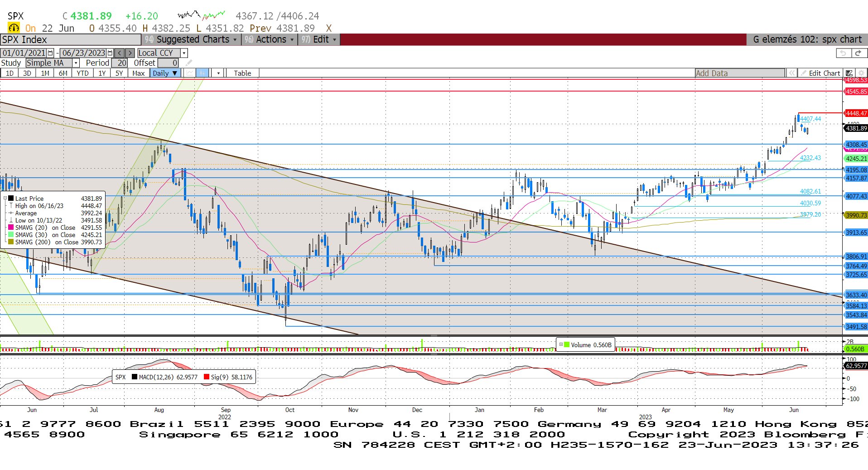
Task: Click the pencil icon next to Offset
Action: [x=189, y=63]
